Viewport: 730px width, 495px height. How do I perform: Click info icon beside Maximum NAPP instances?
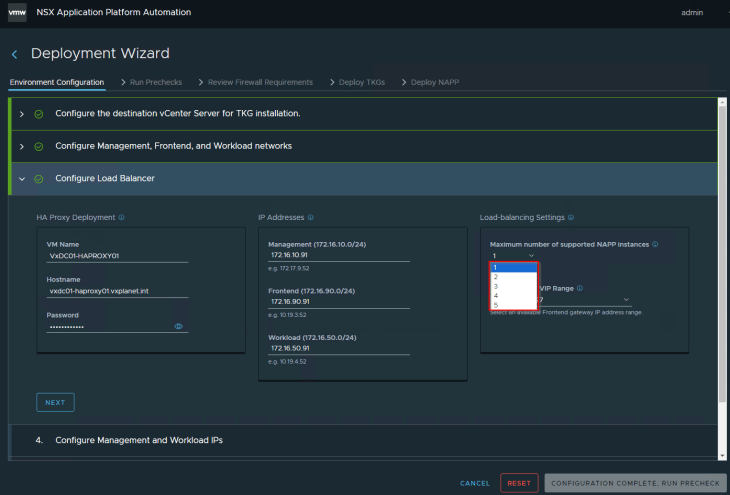pyautogui.click(x=656, y=244)
